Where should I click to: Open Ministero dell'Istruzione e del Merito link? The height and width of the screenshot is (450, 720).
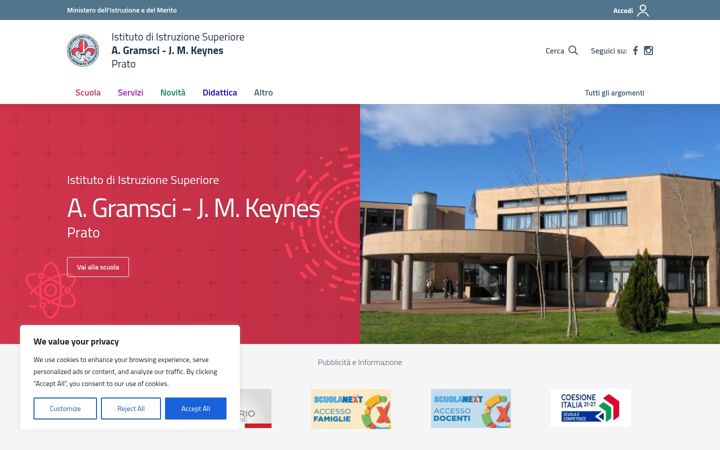(122, 10)
